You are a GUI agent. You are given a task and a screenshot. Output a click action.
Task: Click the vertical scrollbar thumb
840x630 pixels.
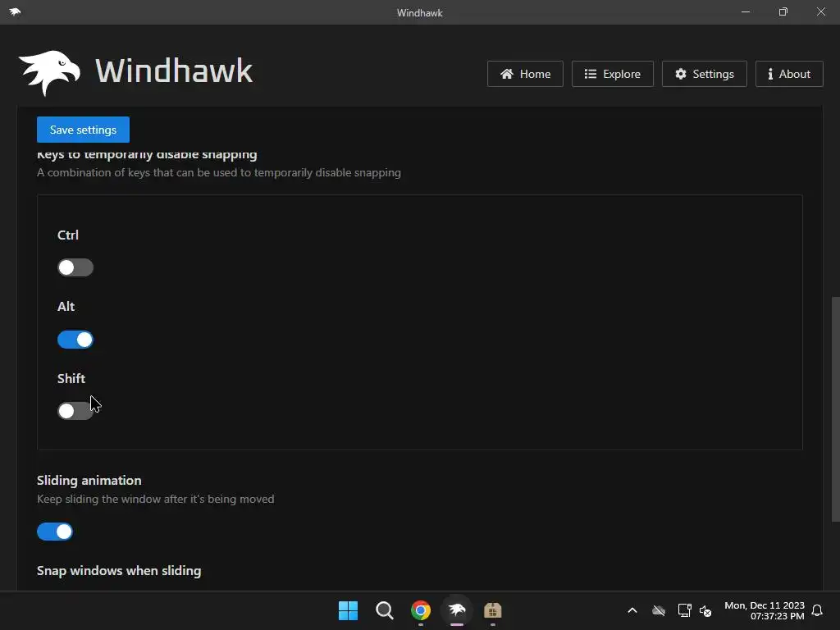(x=835, y=409)
